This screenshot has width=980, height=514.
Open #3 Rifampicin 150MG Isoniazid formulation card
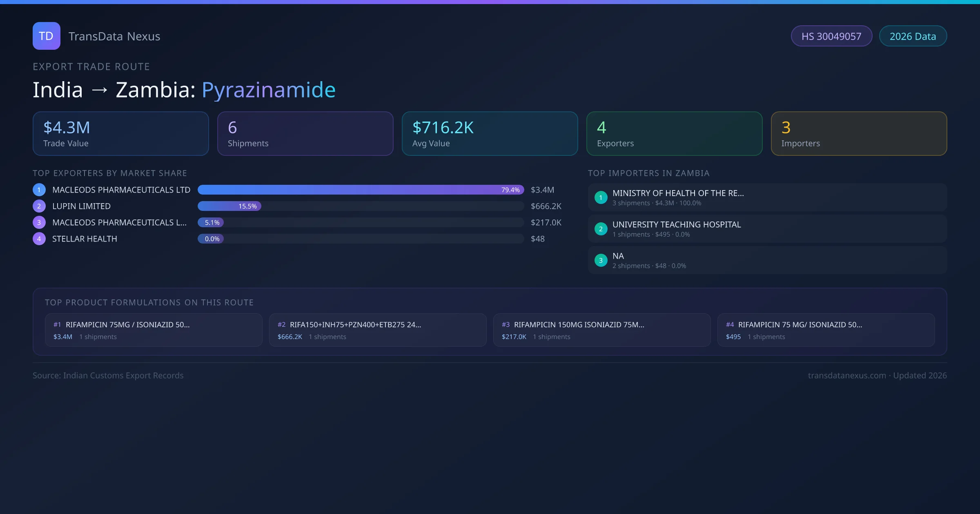pyautogui.click(x=601, y=330)
